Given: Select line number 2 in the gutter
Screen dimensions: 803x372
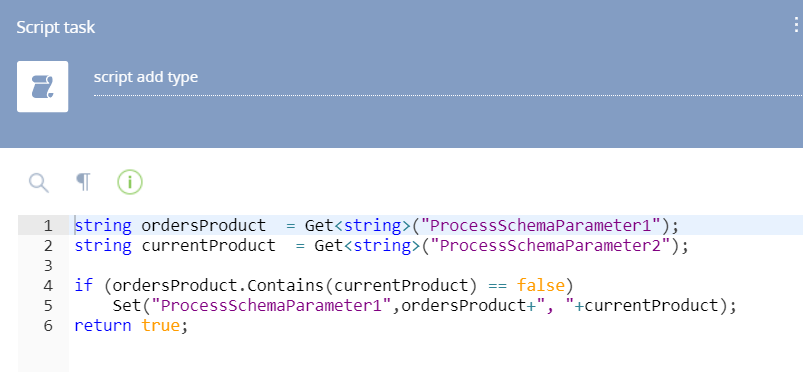Looking at the screenshot, I should click(48, 245).
